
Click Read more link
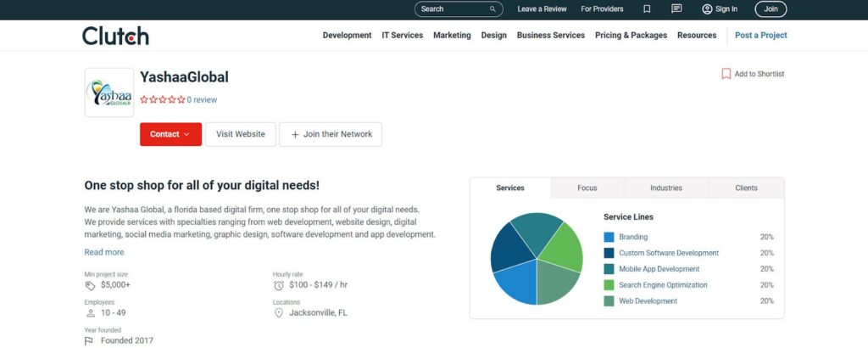click(104, 252)
